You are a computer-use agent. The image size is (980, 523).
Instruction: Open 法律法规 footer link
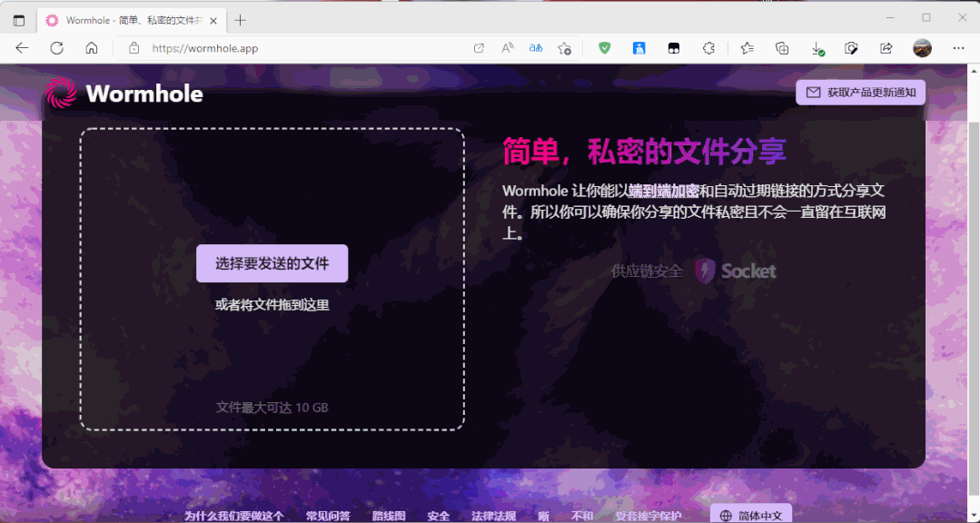click(494, 516)
